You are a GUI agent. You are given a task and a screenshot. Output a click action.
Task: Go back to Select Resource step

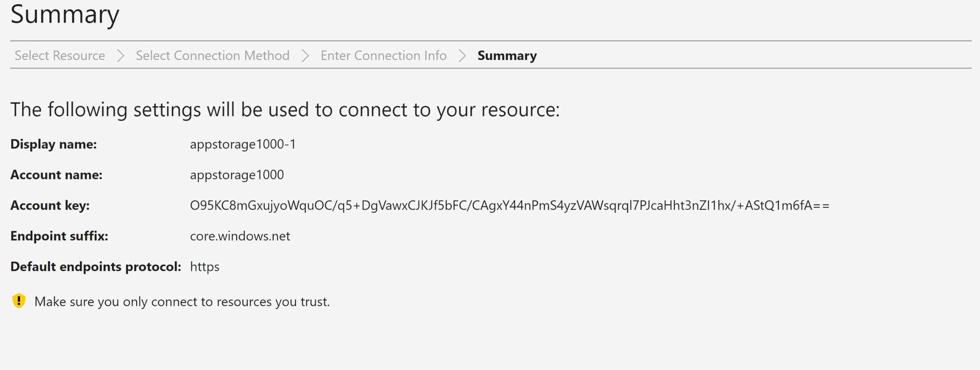[60, 55]
